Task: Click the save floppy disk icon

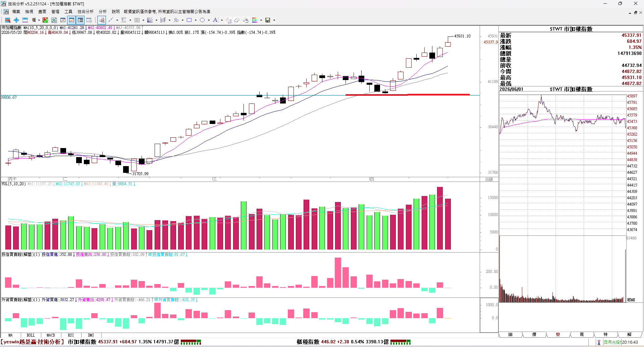Action: 268,20
